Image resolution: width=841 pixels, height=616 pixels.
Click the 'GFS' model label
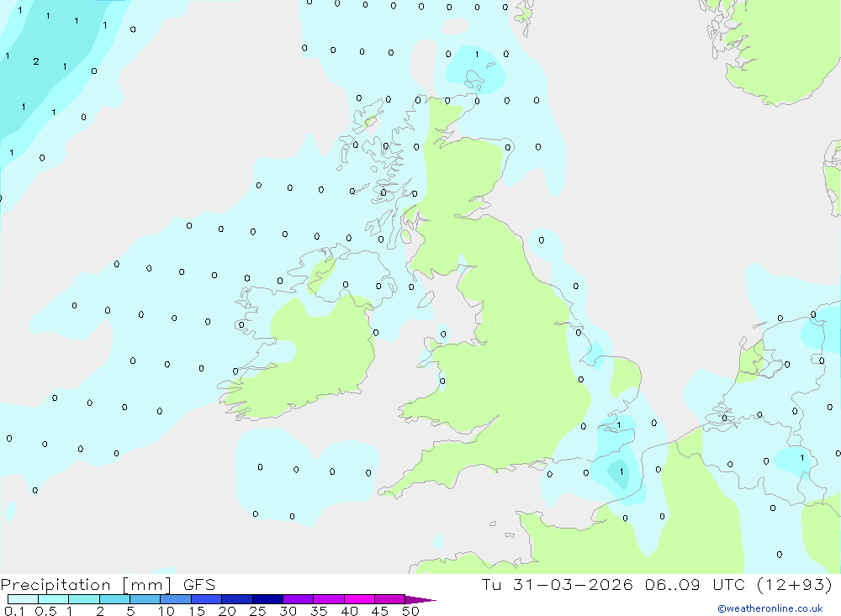[199, 585]
